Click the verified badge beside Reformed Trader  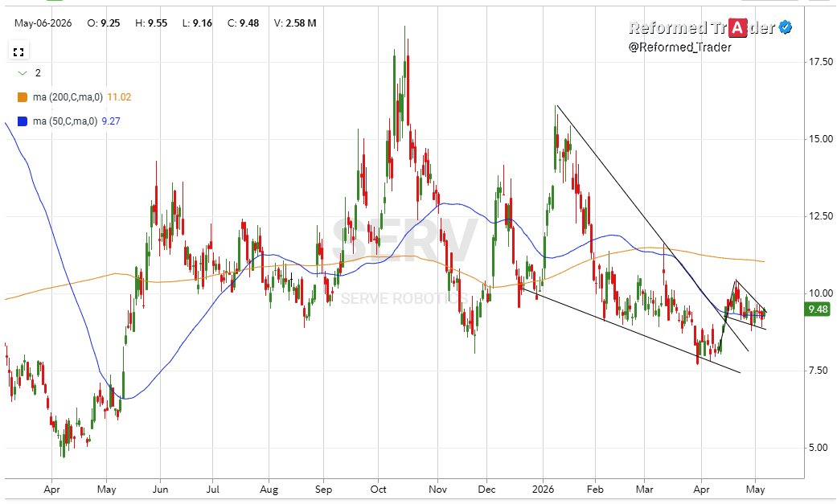point(786,27)
